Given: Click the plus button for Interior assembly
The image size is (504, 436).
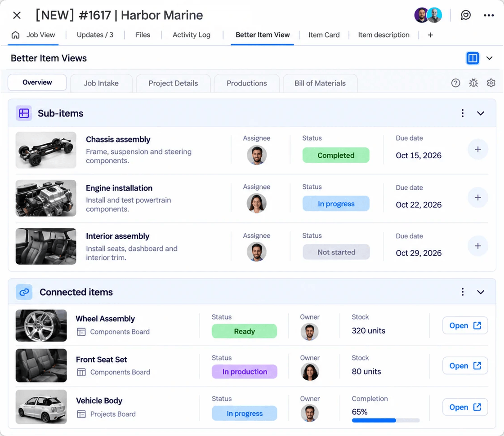Looking at the screenshot, I should click(x=477, y=246).
